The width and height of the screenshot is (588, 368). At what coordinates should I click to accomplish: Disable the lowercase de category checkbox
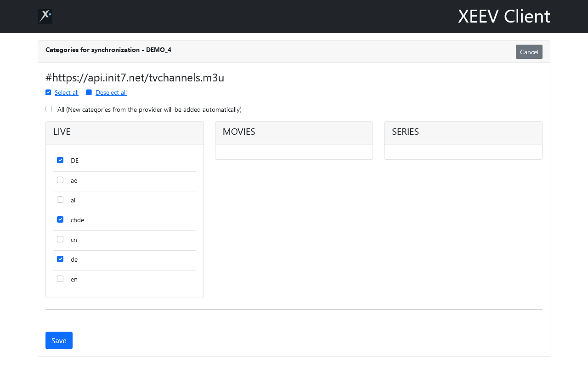click(60, 259)
